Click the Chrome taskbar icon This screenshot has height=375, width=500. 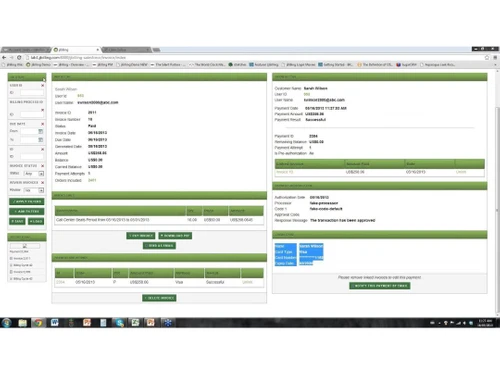(38, 322)
